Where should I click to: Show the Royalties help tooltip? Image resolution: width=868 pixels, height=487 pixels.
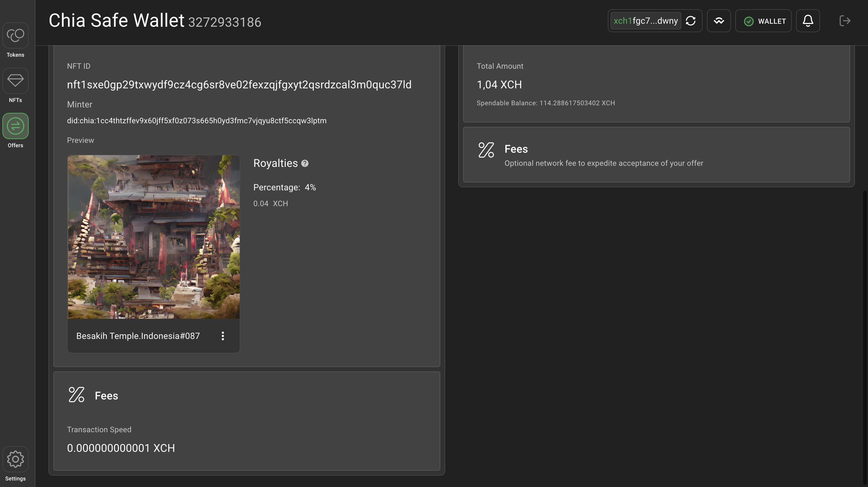[305, 163]
